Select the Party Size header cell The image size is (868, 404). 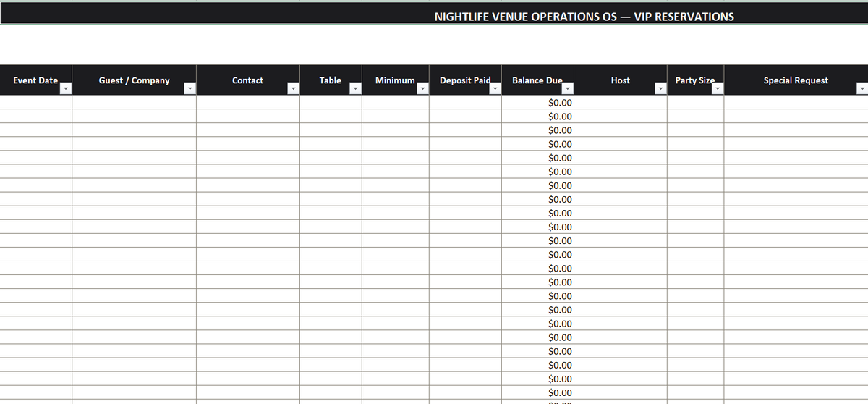pos(695,80)
